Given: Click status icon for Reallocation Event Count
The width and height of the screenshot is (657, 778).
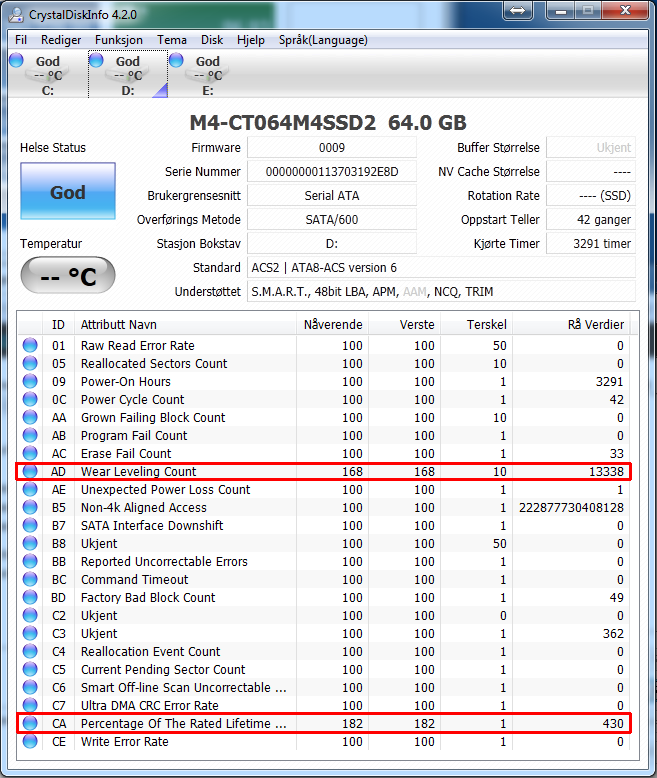Looking at the screenshot, I should pos(30,651).
